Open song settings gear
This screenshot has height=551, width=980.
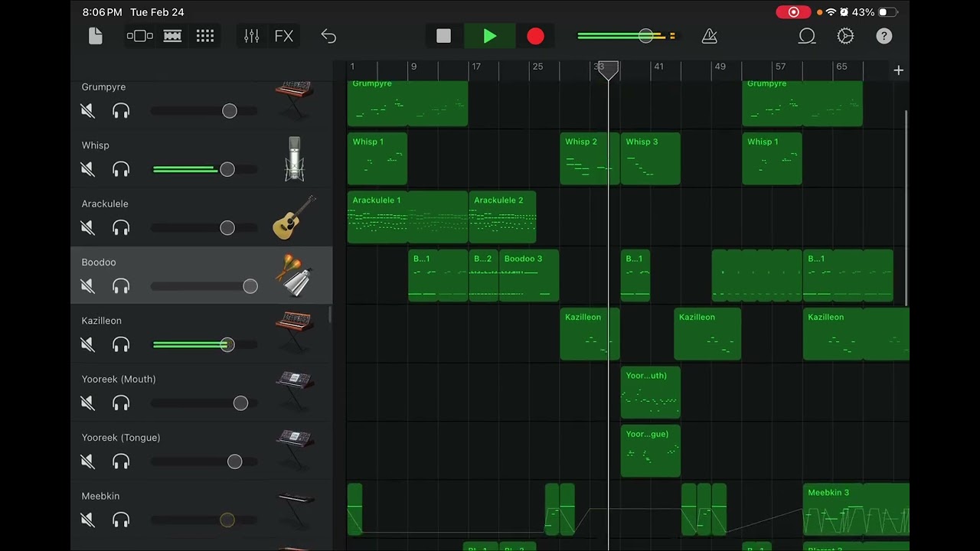pos(845,36)
